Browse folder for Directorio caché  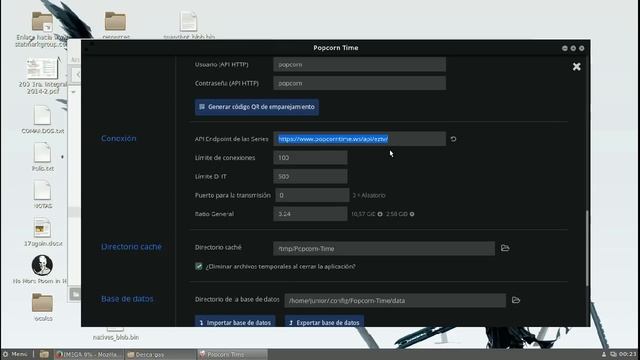tap(505, 248)
